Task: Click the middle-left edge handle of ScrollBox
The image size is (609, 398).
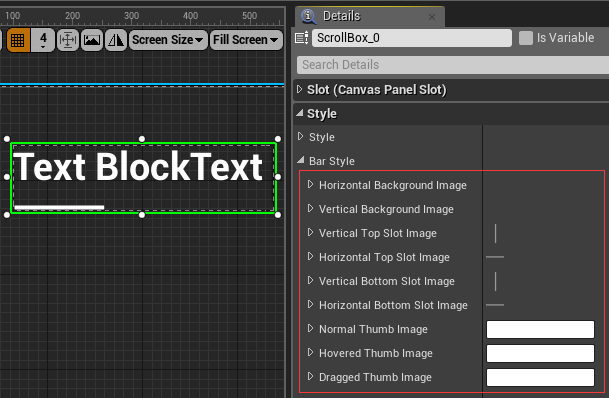Action: (7, 177)
